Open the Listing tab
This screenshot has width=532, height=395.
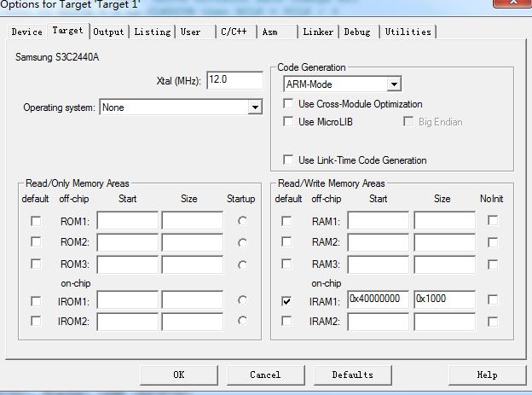[153, 32]
